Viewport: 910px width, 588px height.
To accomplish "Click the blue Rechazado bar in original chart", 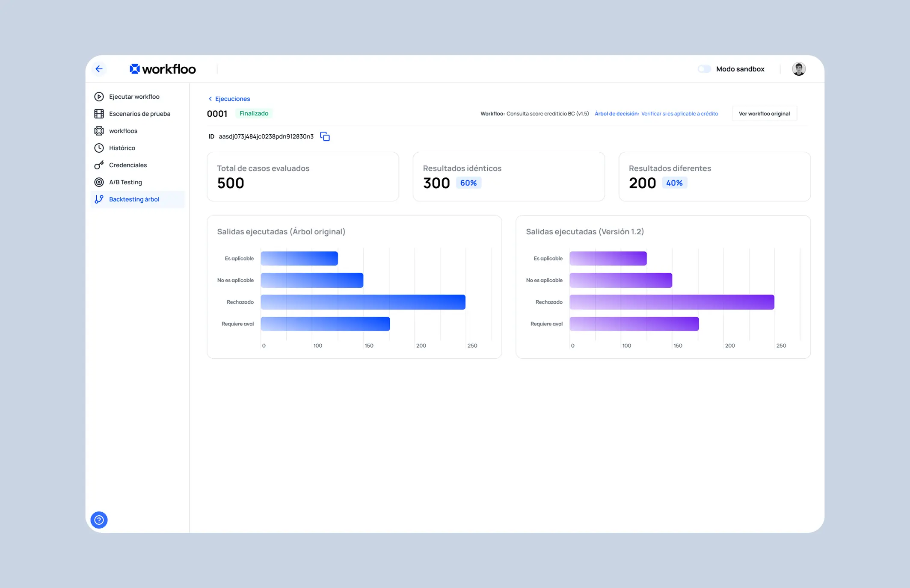I will pos(363,302).
